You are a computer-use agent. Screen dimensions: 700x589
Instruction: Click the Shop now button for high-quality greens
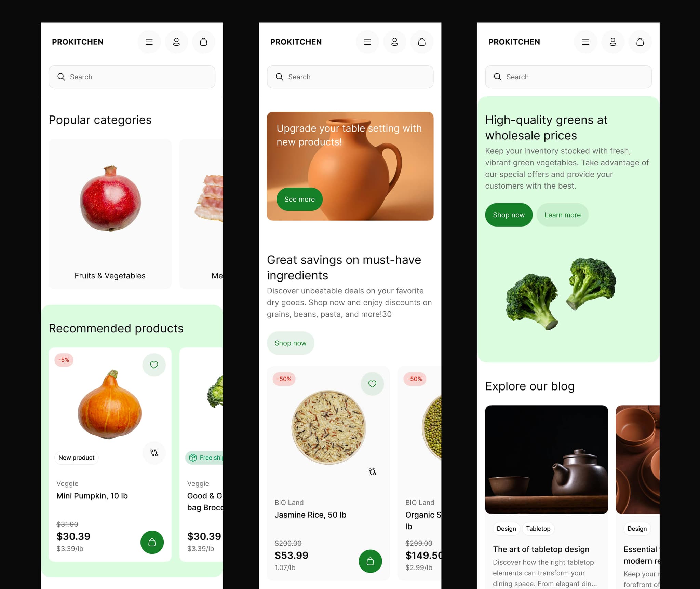[x=508, y=215]
